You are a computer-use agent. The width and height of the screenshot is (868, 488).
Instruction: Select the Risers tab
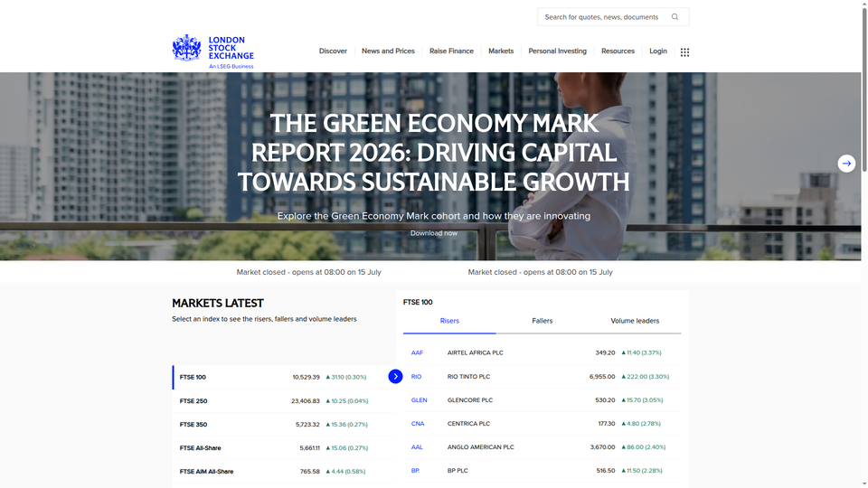coord(449,321)
